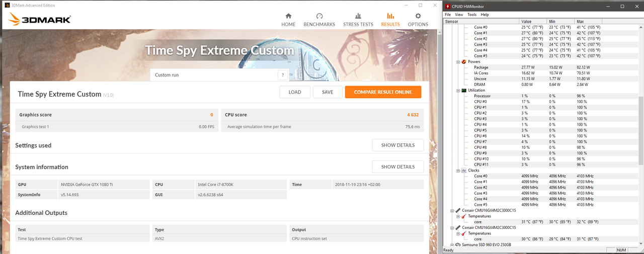Image resolution: width=644 pixels, height=254 pixels.
Task: Open the OPTIONS gear icon
Action: 418,16
